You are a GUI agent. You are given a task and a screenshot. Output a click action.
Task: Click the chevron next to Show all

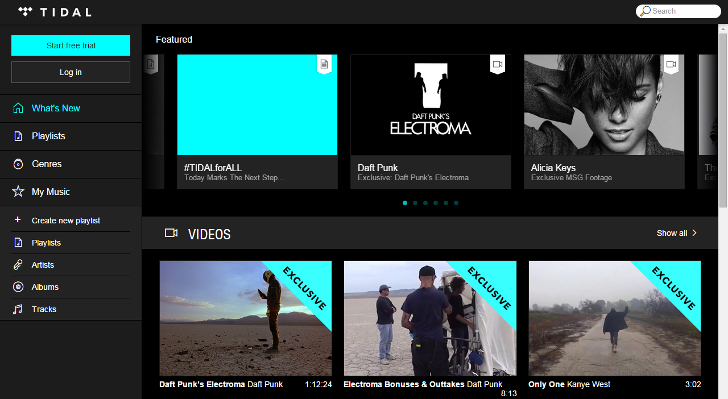(695, 233)
